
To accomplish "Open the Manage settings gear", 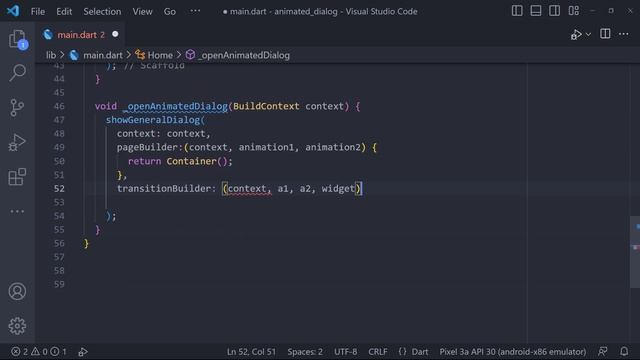I will (17, 326).
